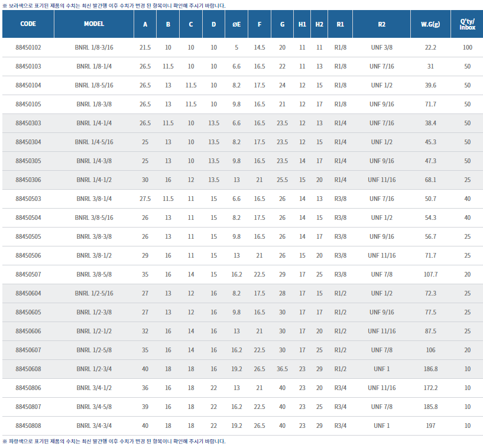The height and width of the screenshot is (448, 483).
Task: Click the Q'ty/inbox column header
Action: pyautogui.click(x=467, y=24)
